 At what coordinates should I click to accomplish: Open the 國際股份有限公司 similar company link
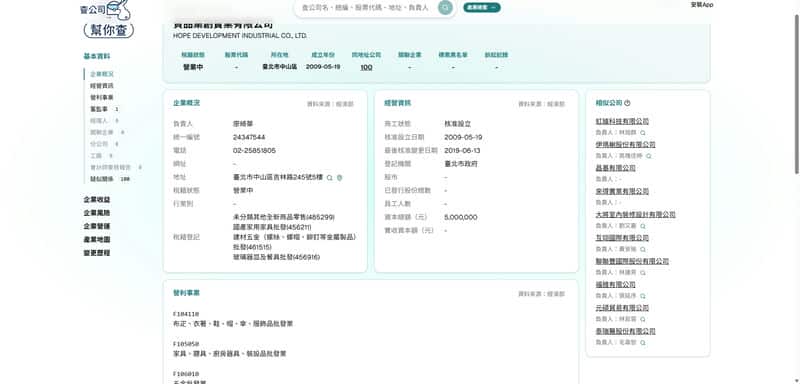[632, 261]
